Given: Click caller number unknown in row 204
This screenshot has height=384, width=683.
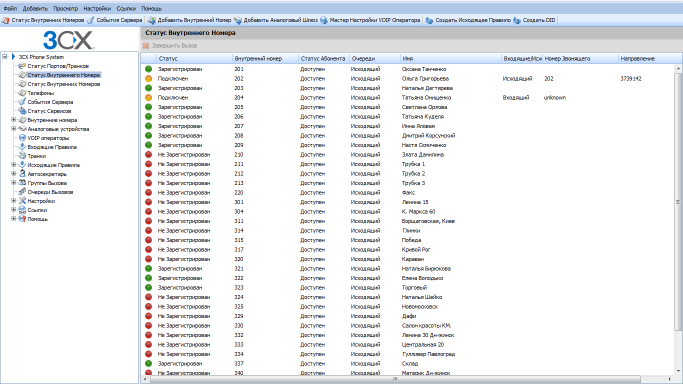Looking at the screenshot, I should tap(555, 98).
